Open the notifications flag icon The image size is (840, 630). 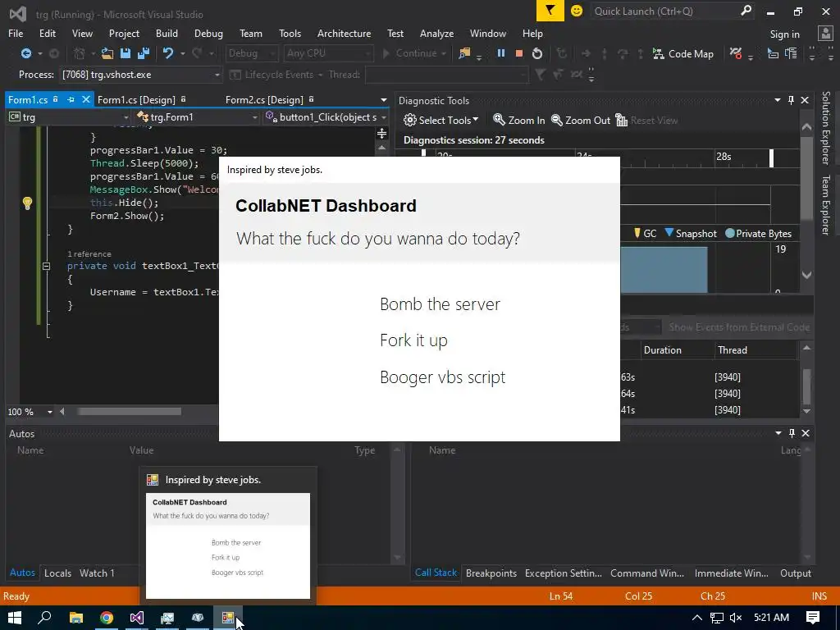(550, 11)
